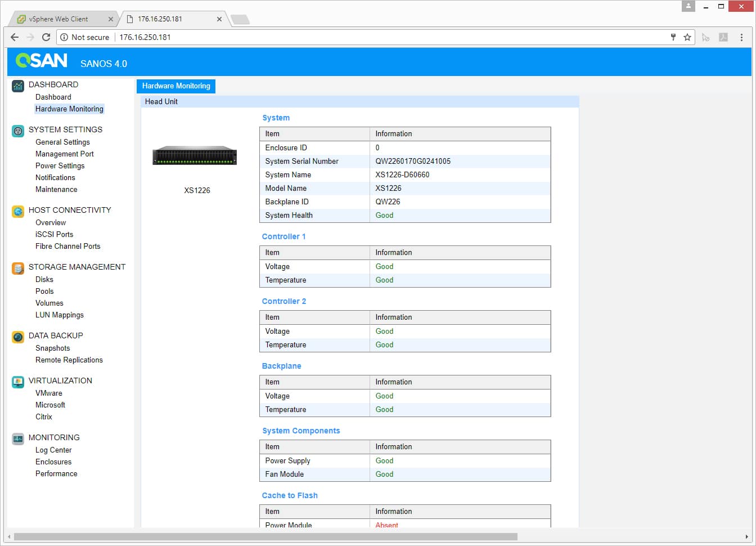Open Chrome three-dot menu
This screenshot has height=546, width=756.
coord(741,37)
